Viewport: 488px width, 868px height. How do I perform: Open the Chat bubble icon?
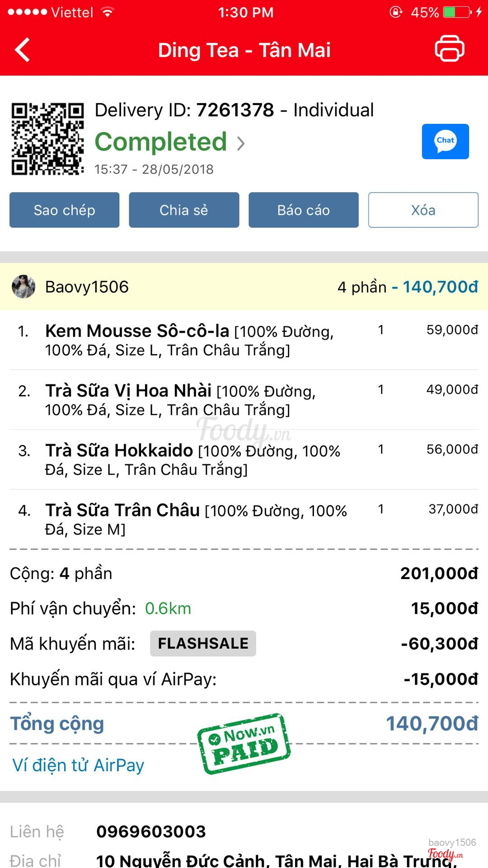coord(445,142)
